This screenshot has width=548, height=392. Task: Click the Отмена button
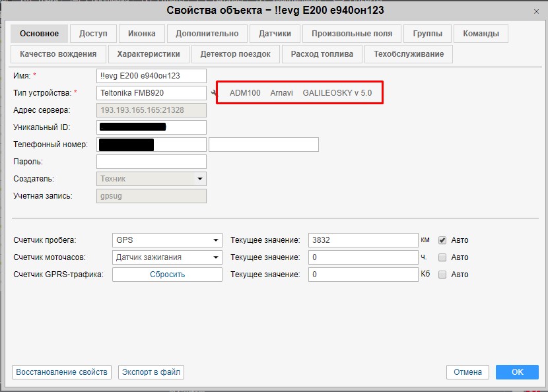coord(467,372)
